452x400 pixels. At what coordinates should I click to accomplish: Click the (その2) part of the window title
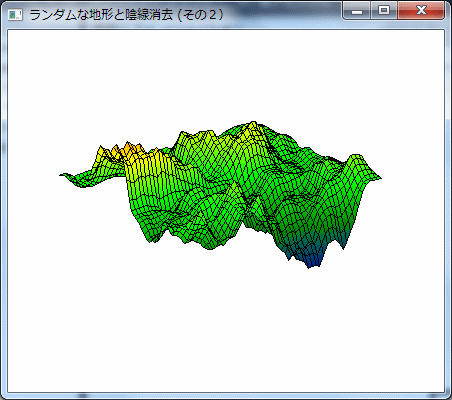(200, 15)
